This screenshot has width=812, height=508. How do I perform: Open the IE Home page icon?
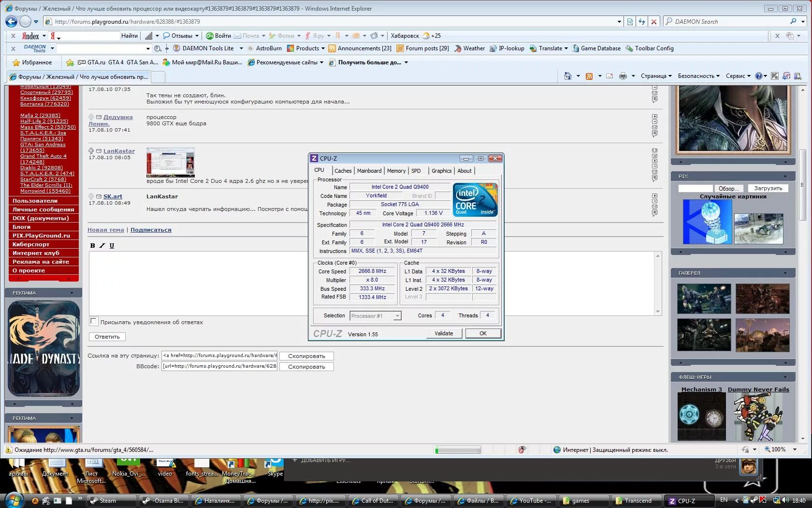568,76
